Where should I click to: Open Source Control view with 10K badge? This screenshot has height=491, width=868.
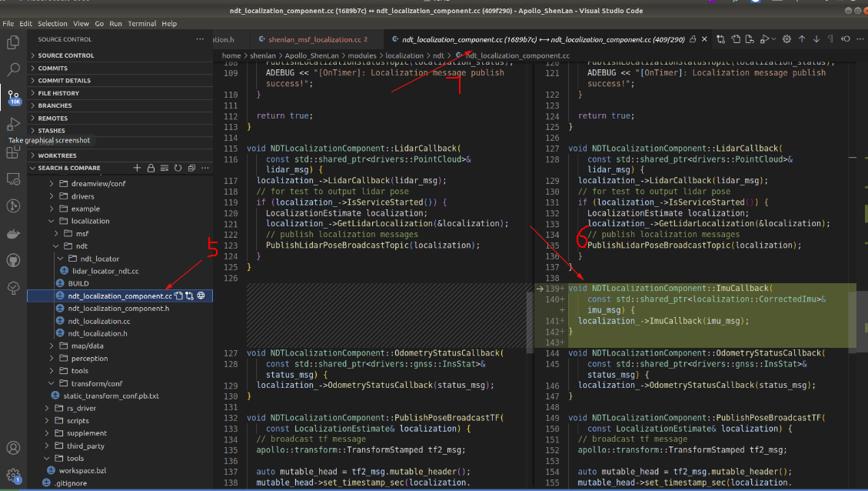pyautogui.click(x=13, y=97)
